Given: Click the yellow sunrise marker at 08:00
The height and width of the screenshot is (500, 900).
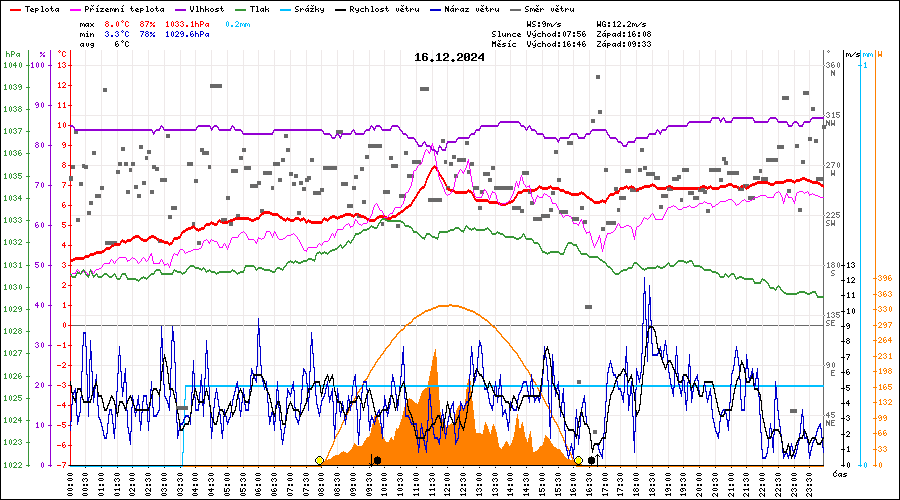Looking at the screenshot, I should [319, 460].
